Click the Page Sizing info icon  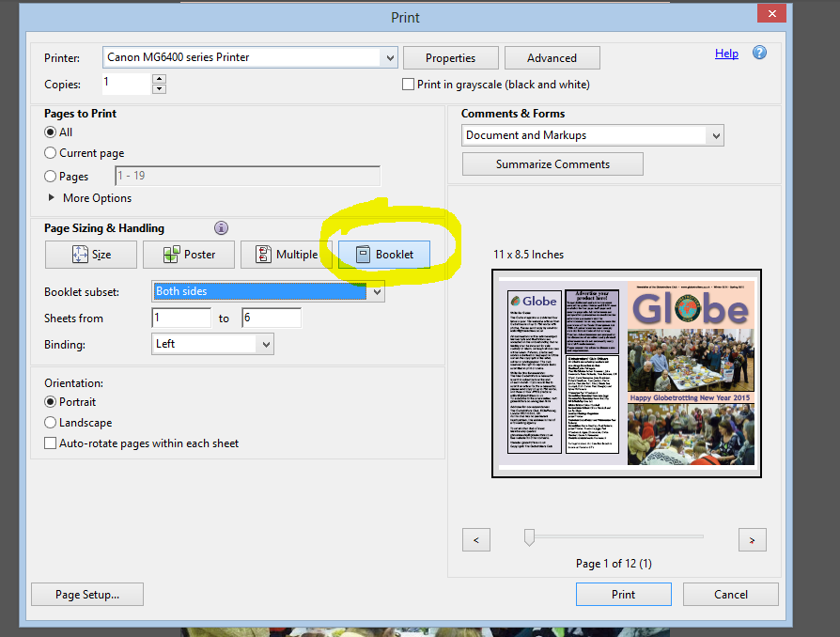221,227
